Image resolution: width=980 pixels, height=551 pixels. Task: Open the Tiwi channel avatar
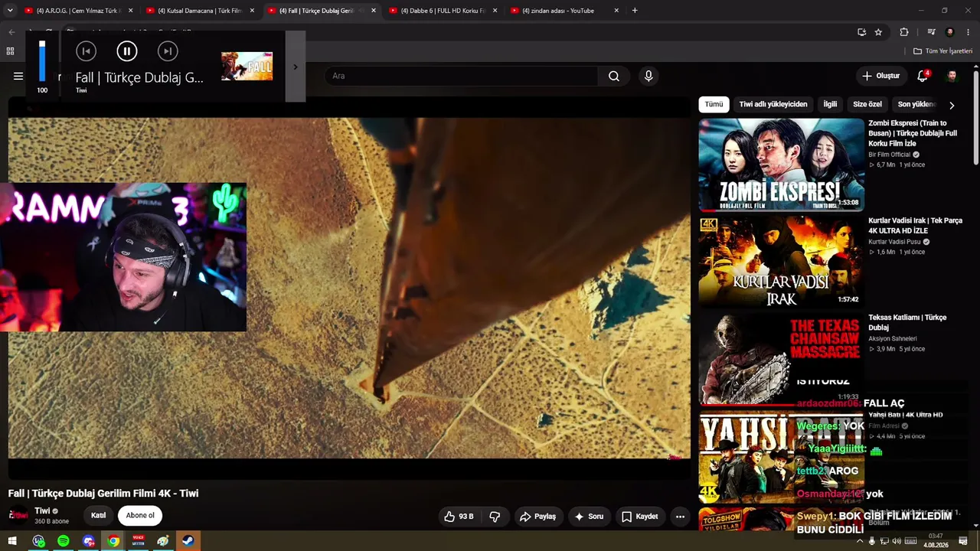[18, 515]
